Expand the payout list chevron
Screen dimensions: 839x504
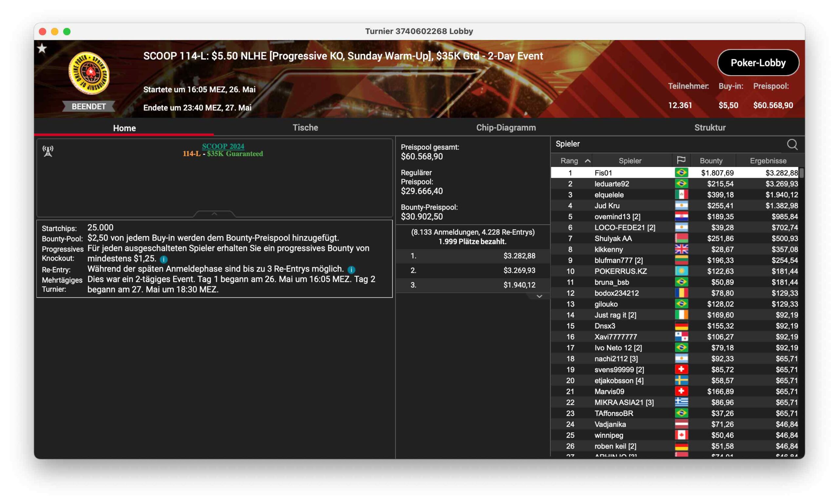click(x=539, y=296)
